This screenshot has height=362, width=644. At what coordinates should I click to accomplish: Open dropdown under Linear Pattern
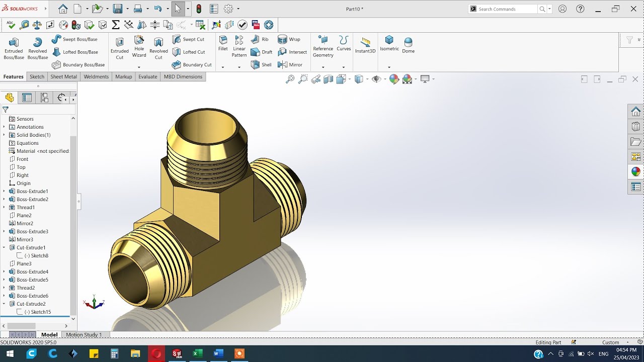(x=239, y=67)
